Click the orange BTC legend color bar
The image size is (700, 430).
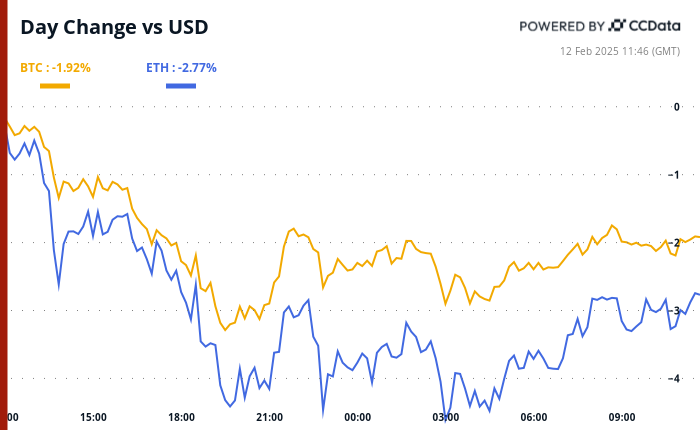coord(55,86)
